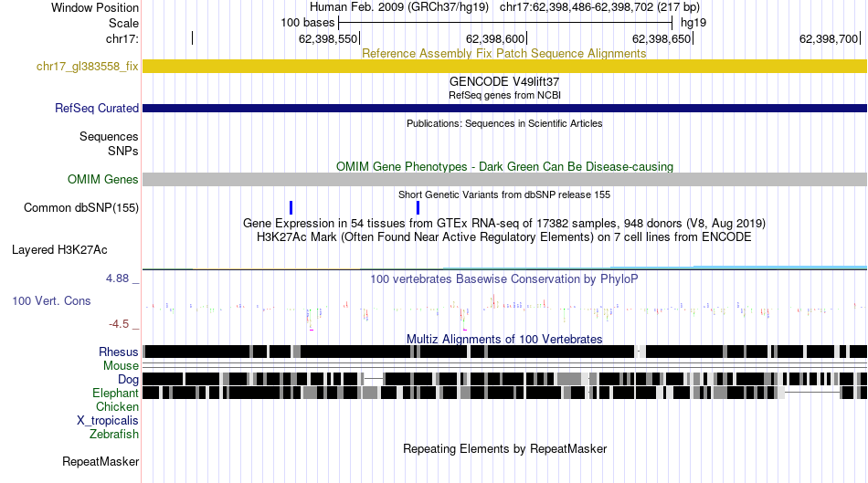868x483 pixels.
Task: Click the 100 Vert. Cons track label
Action: pos(51,301)
